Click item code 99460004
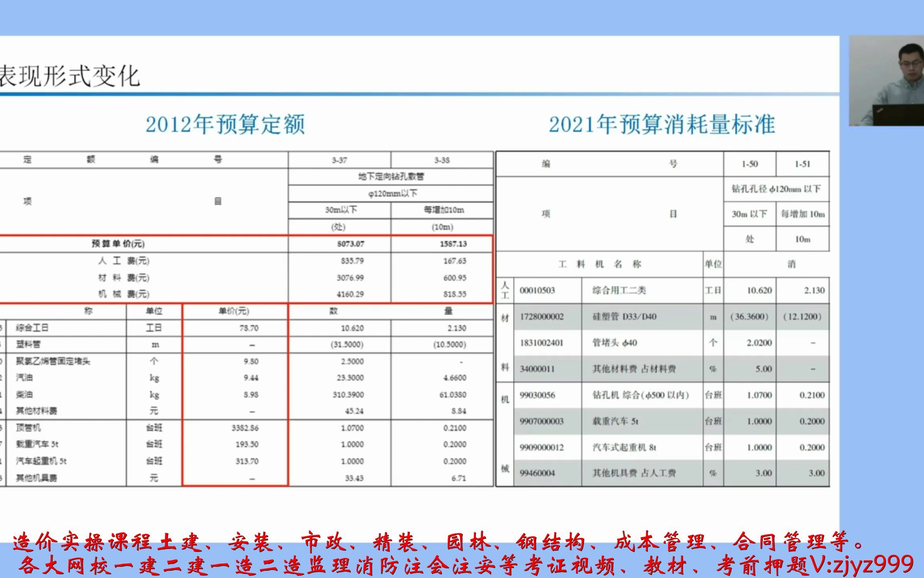Viewport: 924px width, 578px height. (537, 473)
